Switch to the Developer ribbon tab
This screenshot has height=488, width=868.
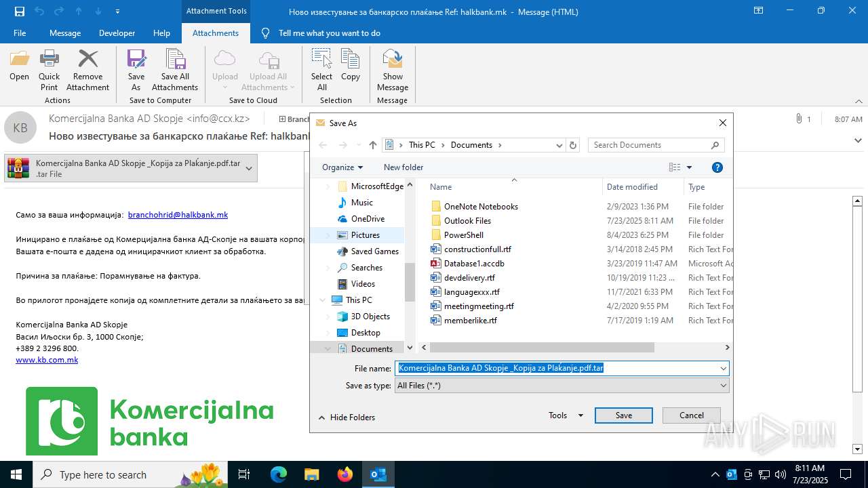coord(117,33)
